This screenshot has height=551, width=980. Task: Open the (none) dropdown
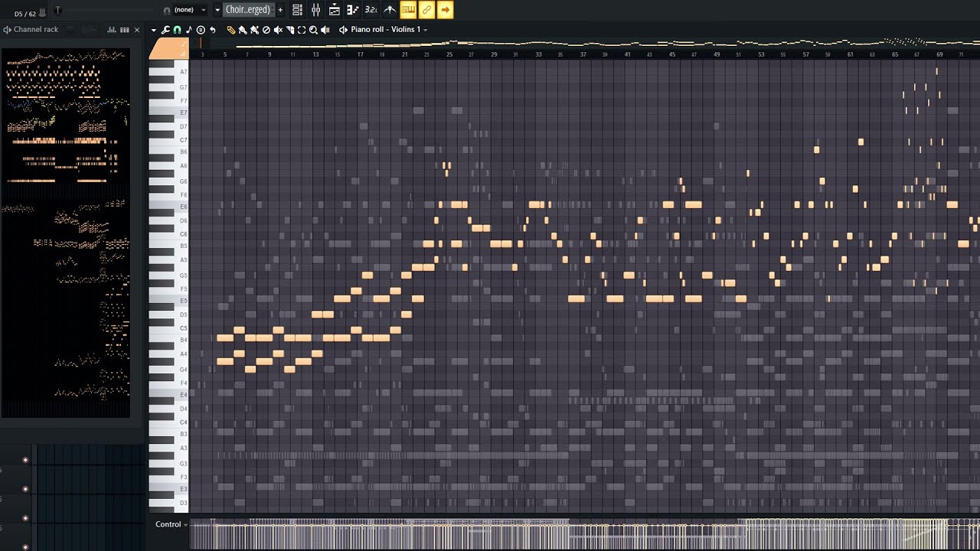(x=203, y=10)
